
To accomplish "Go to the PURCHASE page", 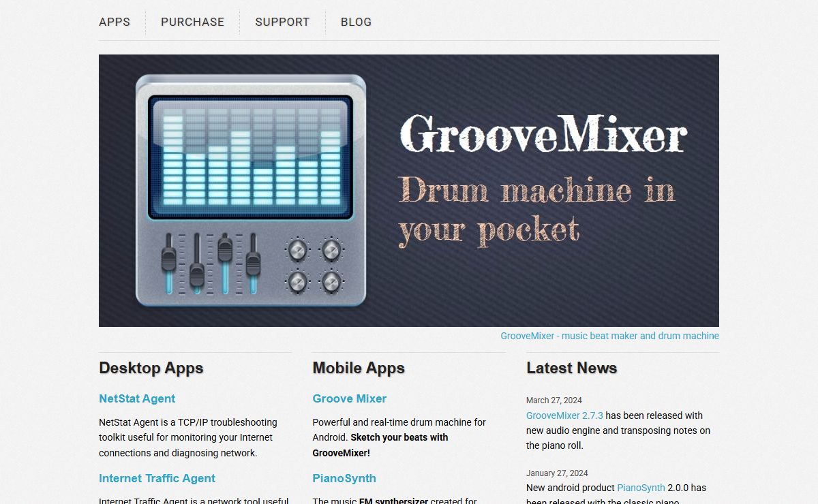I will tap(192, 22).
